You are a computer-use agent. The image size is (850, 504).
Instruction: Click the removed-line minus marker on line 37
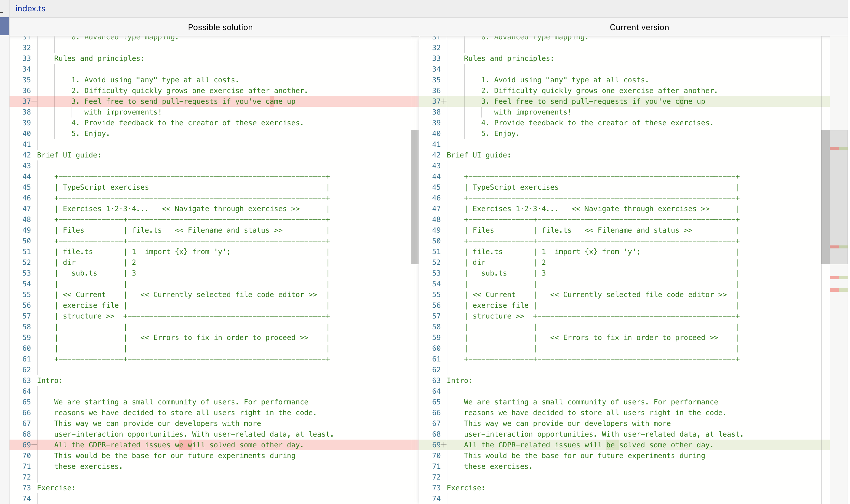(34, 101)
